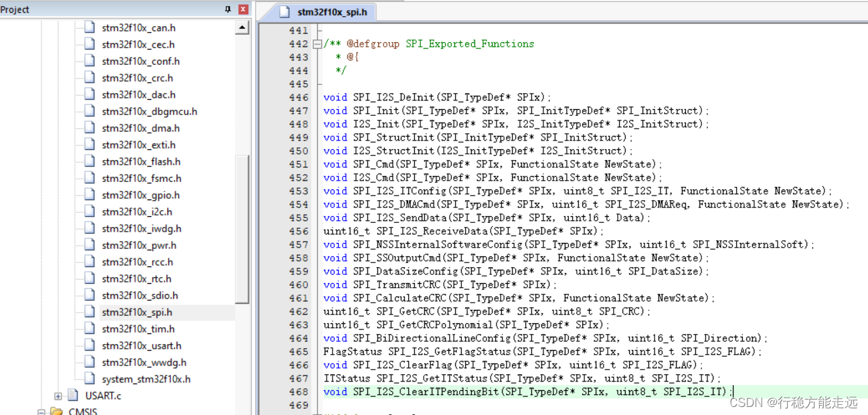Open stm32f10x_gpio.h file
The height and width of the screenshot is (415, 868).
pos(141,195)
